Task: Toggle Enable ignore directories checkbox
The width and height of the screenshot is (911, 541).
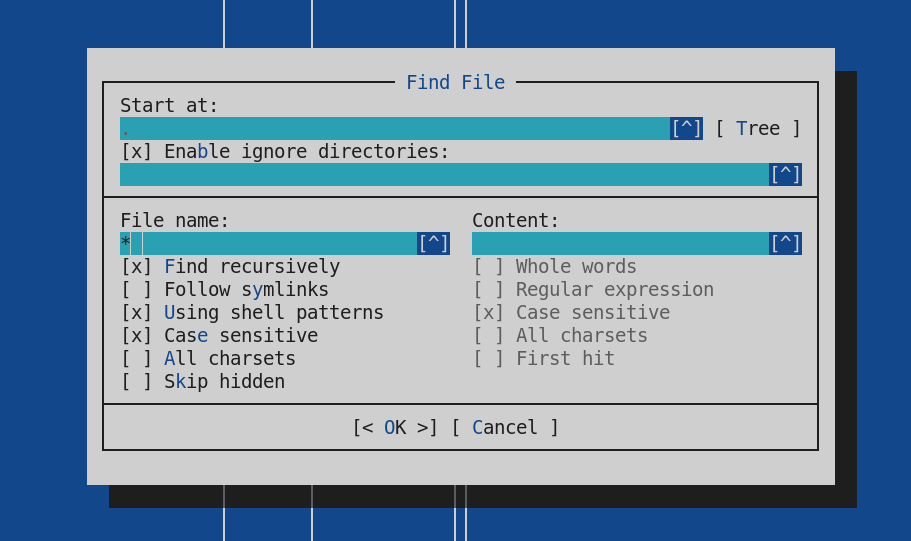Action: click(285, 152)
